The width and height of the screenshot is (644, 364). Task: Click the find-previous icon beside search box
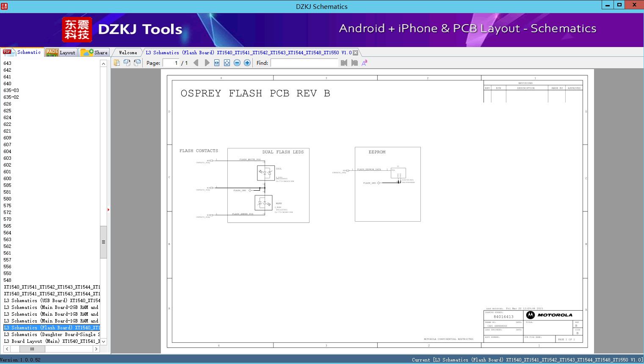pos(344,62)
